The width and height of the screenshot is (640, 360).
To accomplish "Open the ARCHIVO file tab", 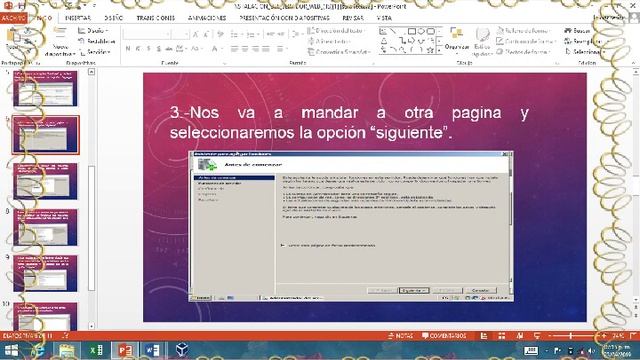I will click(13, 18).
